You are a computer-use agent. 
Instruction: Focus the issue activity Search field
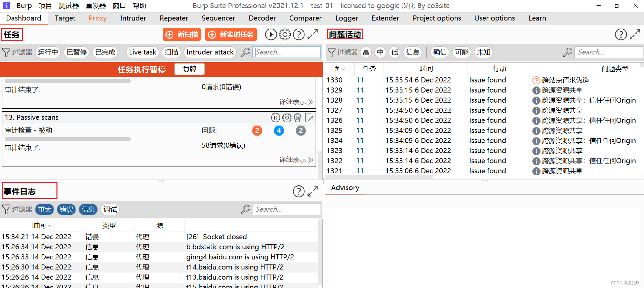click(x=608, y=52)
